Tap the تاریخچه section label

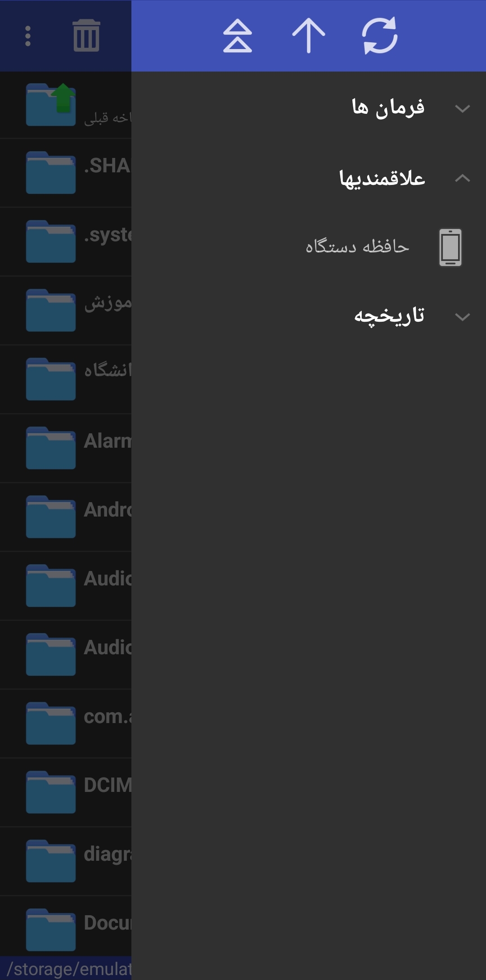pyautogui.click(x=389, y=316)
